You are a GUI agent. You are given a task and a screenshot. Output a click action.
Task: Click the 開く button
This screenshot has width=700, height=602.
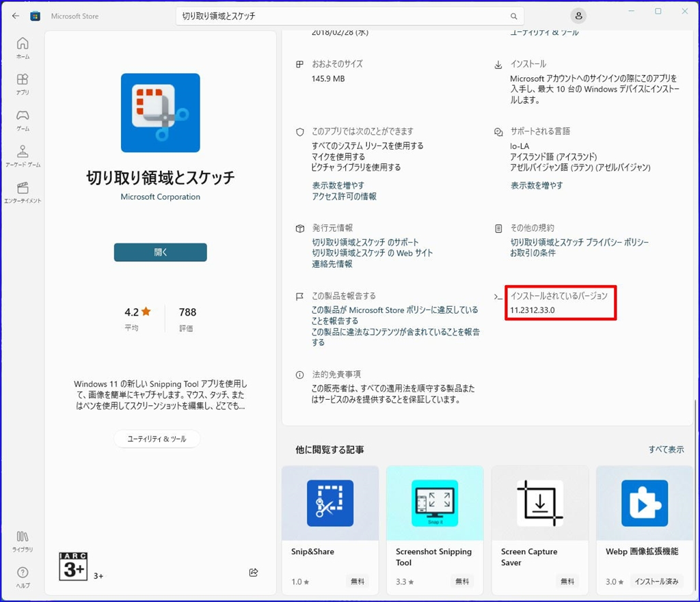click(160, 252)
